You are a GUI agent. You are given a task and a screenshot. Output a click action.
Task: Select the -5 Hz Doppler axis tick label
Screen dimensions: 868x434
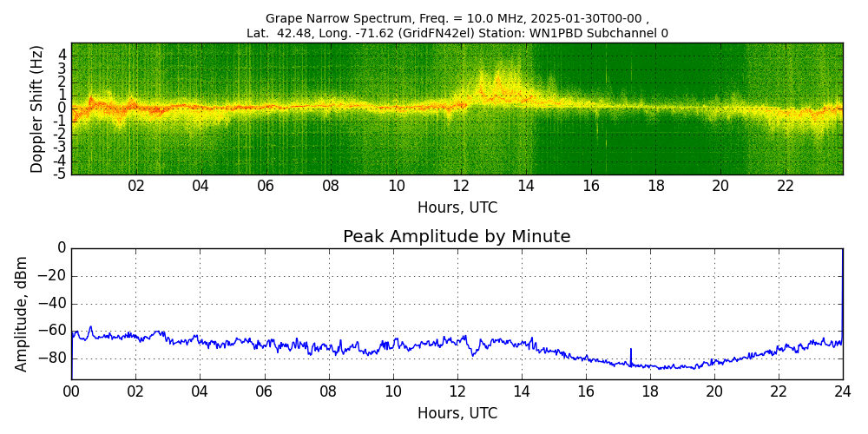(x=61, y=174)
